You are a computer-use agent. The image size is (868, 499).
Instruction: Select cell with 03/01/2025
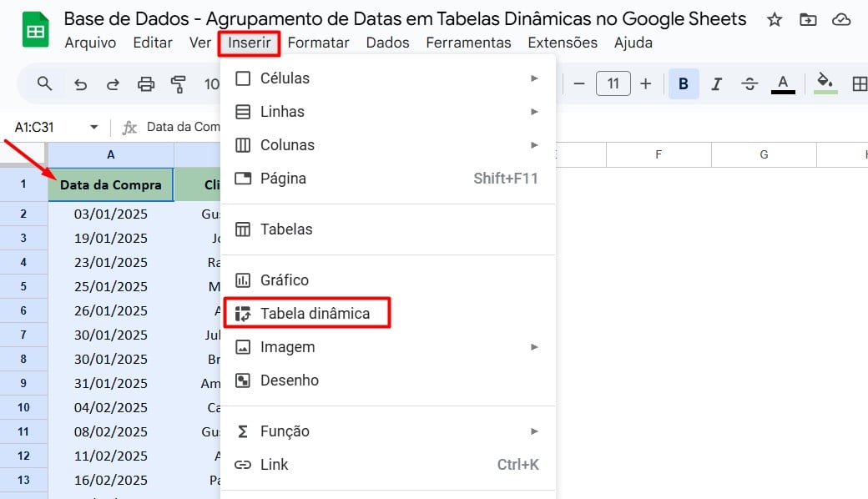(111, 214)
